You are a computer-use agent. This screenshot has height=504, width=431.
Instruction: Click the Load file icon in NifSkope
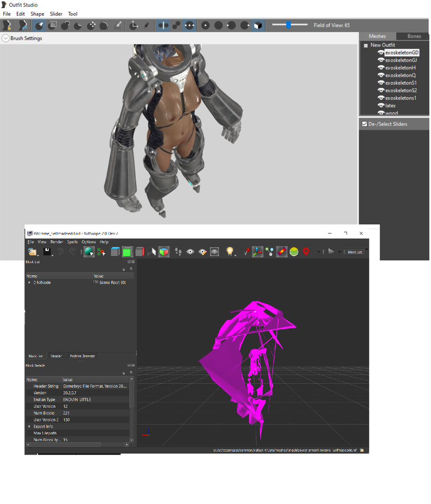[32, 252]
